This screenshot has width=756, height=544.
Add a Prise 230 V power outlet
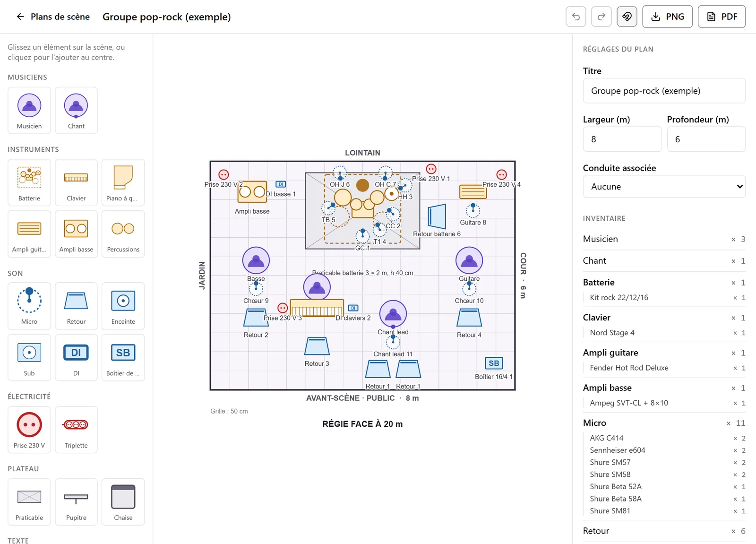click(x=29, y=430)
